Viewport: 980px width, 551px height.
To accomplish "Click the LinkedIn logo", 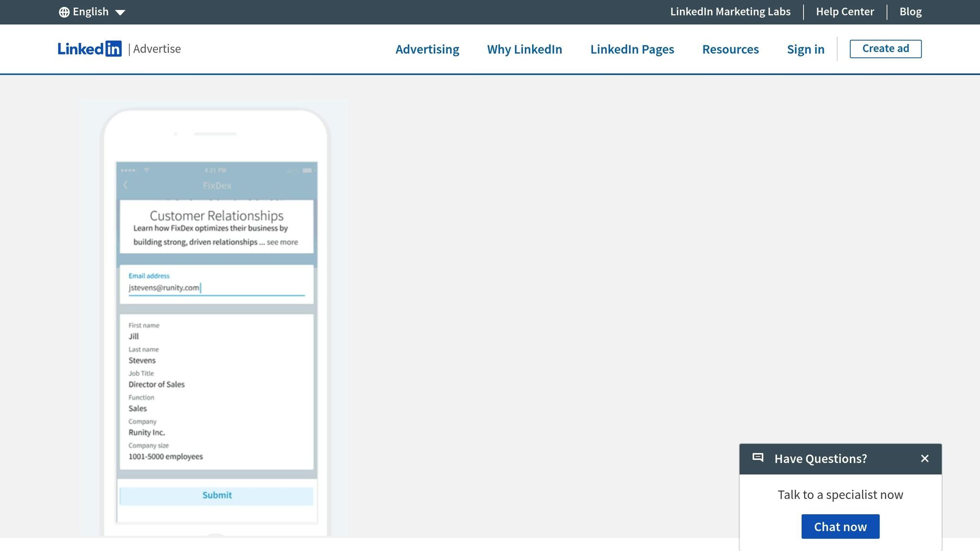I will [x=89, y=49].
